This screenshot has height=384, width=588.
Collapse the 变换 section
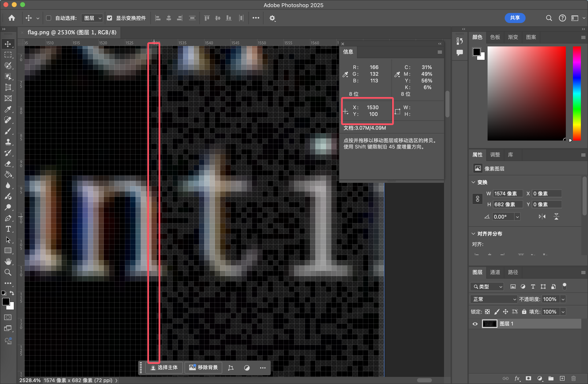tap(473, 182)
